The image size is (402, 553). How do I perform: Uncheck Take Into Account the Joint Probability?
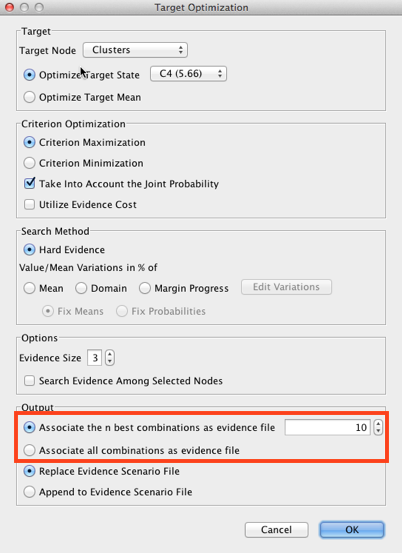click(29, 183)
